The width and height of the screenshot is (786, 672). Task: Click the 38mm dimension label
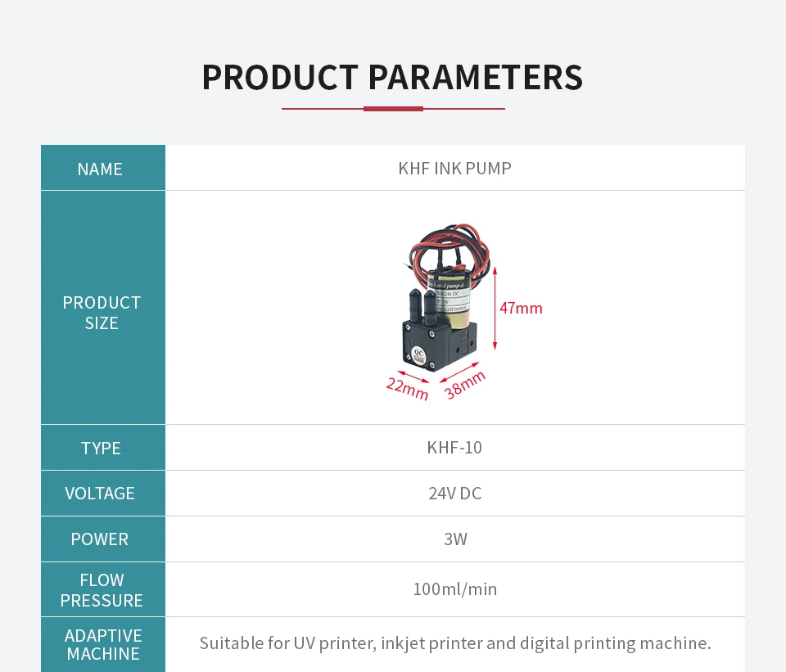(x=464, y=383)
